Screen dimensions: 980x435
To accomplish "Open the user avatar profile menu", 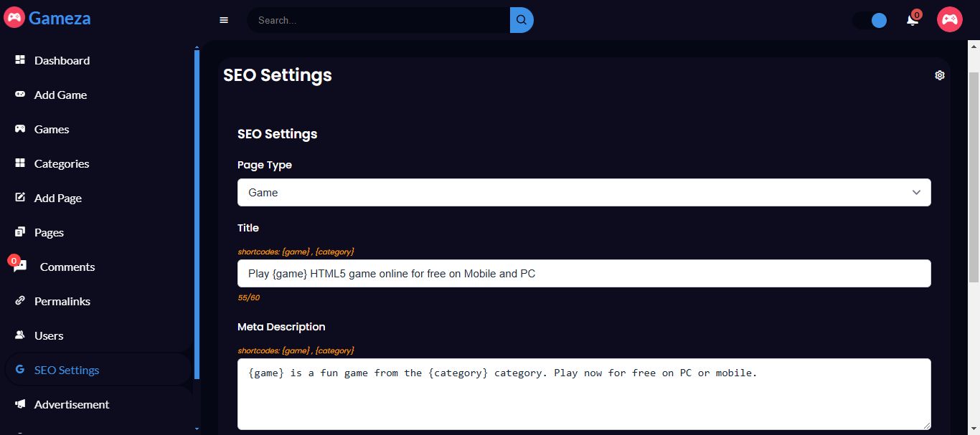I will pyautogui.click(x=949, y=19).
